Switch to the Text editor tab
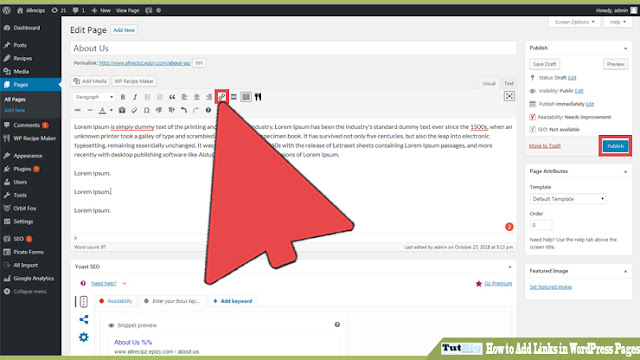This screenshot has height=360, width=640. click(509, 83)
